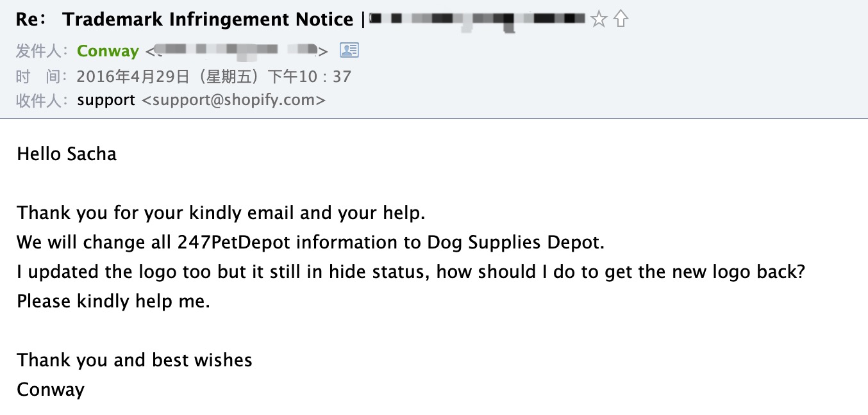Click the Thank you and best wishes line
868x415 pixels.
pyautogui.click(x=135, y=360)
